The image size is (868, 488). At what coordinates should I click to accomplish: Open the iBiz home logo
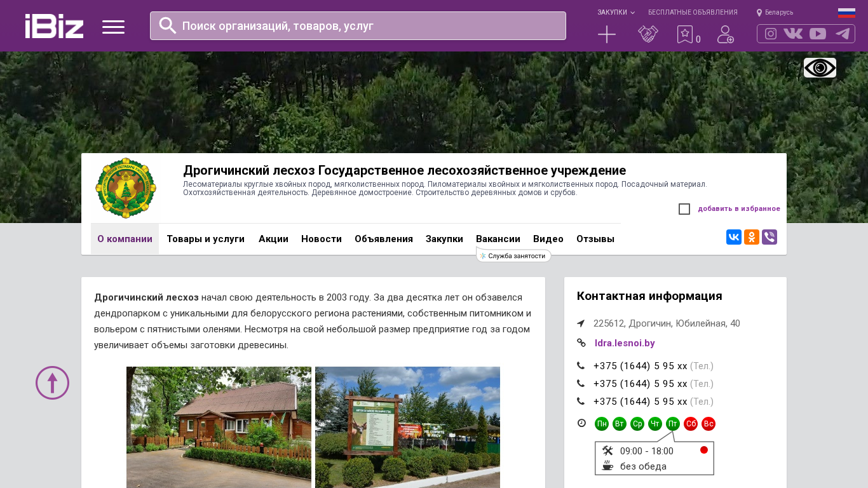pos(54,26)
